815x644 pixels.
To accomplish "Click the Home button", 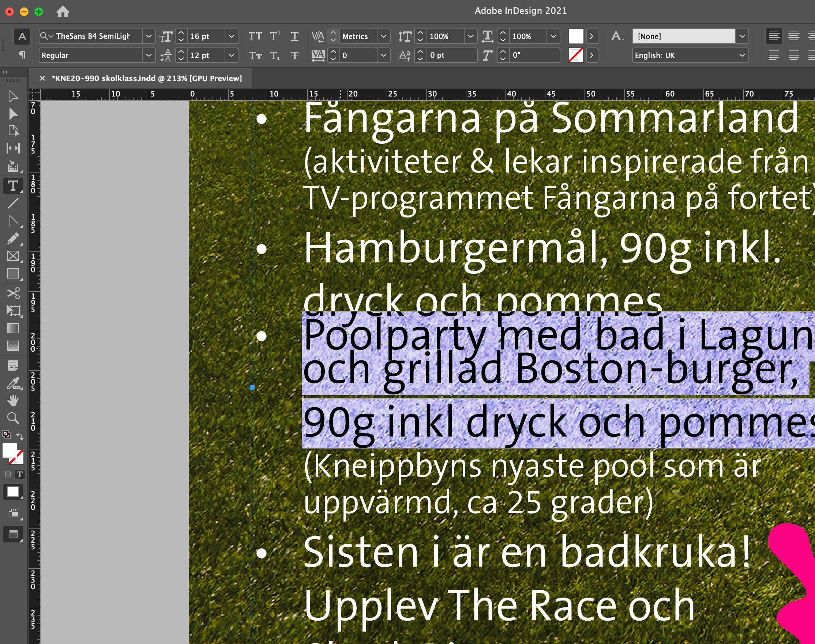I will [x=63, y=11].
